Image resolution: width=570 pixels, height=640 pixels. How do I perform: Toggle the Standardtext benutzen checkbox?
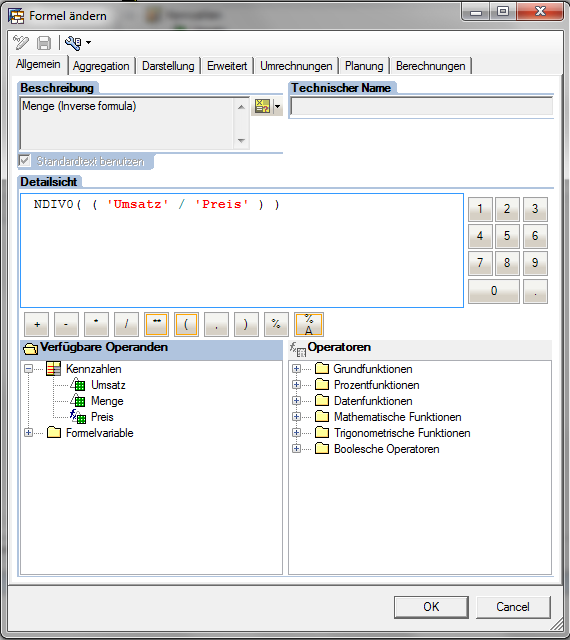point(24,160)
